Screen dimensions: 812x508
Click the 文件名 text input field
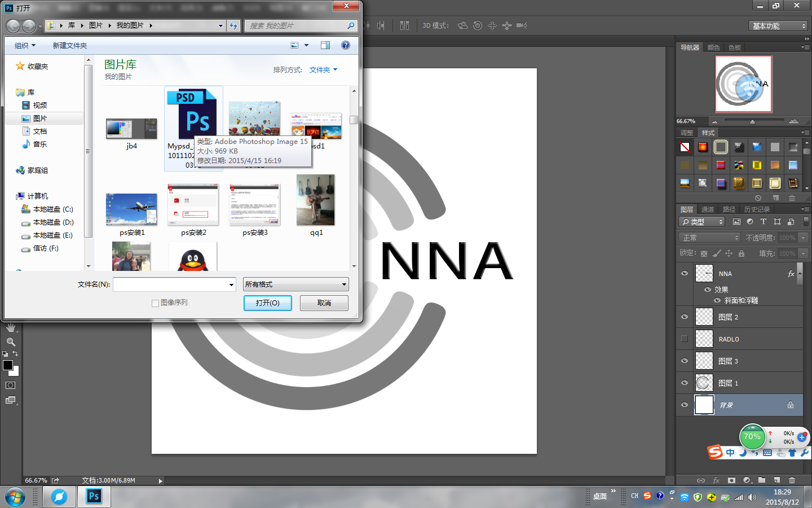pyautogui.click(x=170, y=284)
